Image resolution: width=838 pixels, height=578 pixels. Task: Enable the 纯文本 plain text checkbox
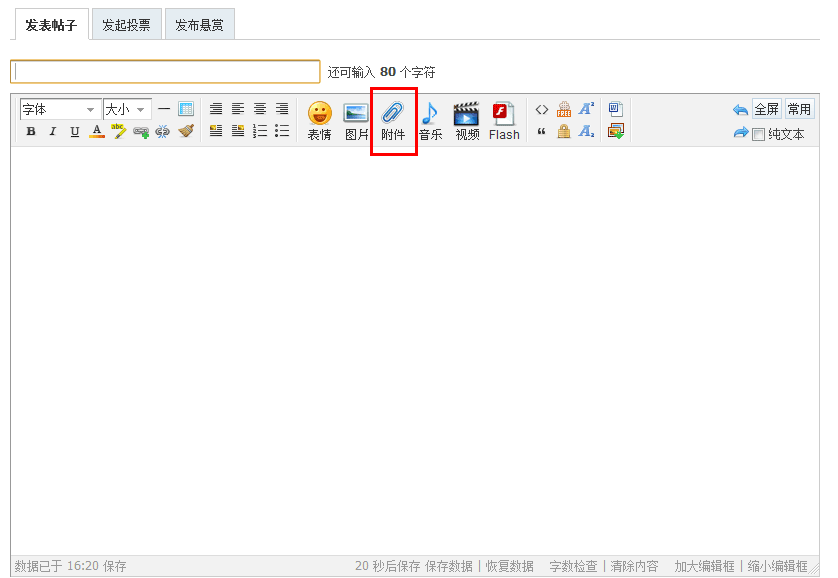point(759,134)
